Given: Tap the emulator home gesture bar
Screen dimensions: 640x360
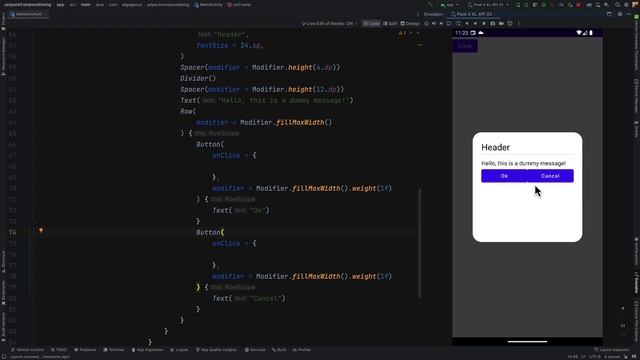Looking at the screenshot, I should tap(527, 342).
